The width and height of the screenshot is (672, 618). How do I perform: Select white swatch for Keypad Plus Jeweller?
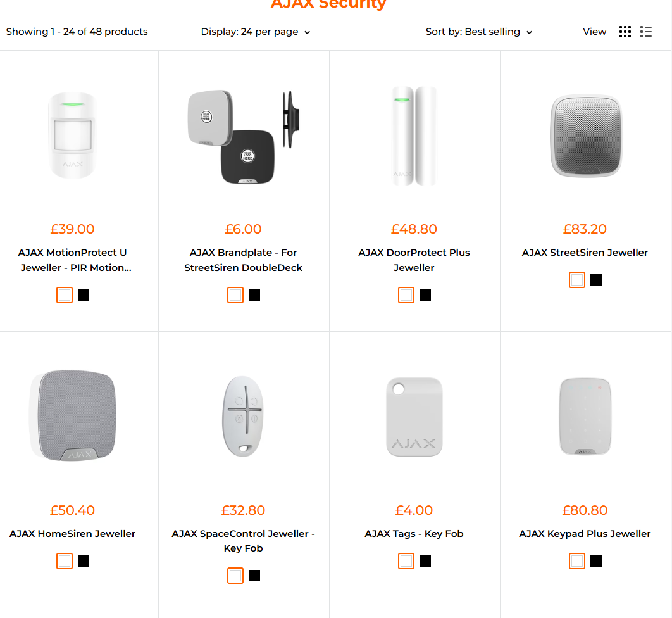577,561
